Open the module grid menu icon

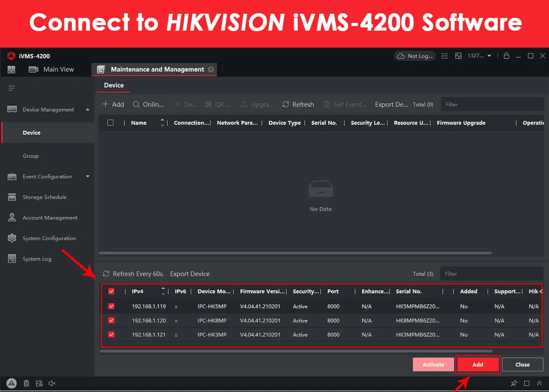point(11,70)
